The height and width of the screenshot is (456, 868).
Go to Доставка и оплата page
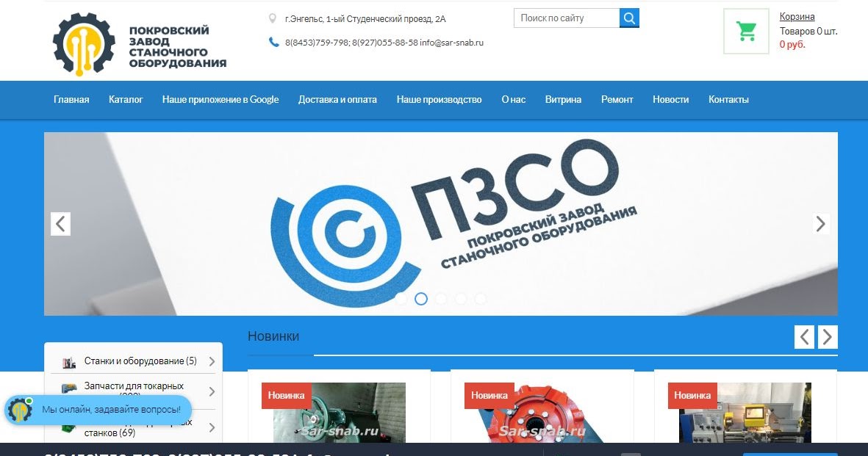pos(337,99)
